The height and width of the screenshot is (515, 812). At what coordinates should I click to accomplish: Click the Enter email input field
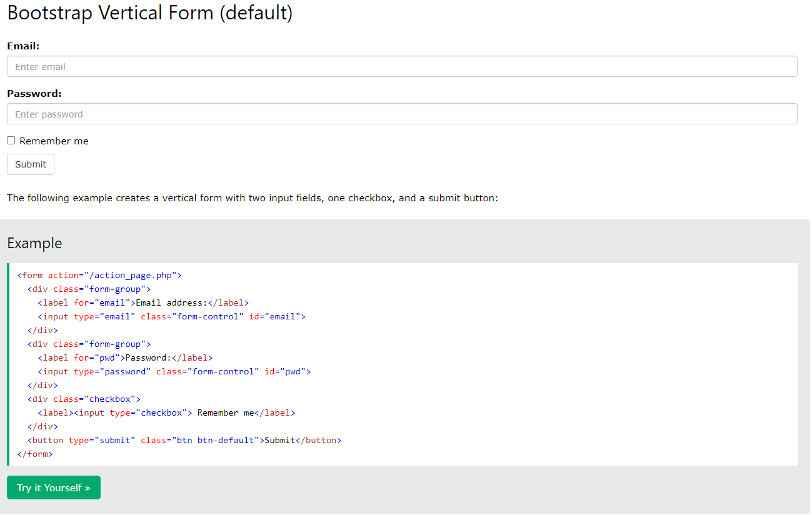pos(402,67)
